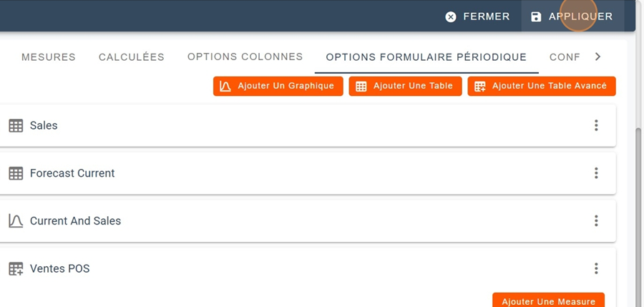Click the advanced table icon beside Ventes POS
This screenshot has width=644, height=307.
tap(16, 269)
